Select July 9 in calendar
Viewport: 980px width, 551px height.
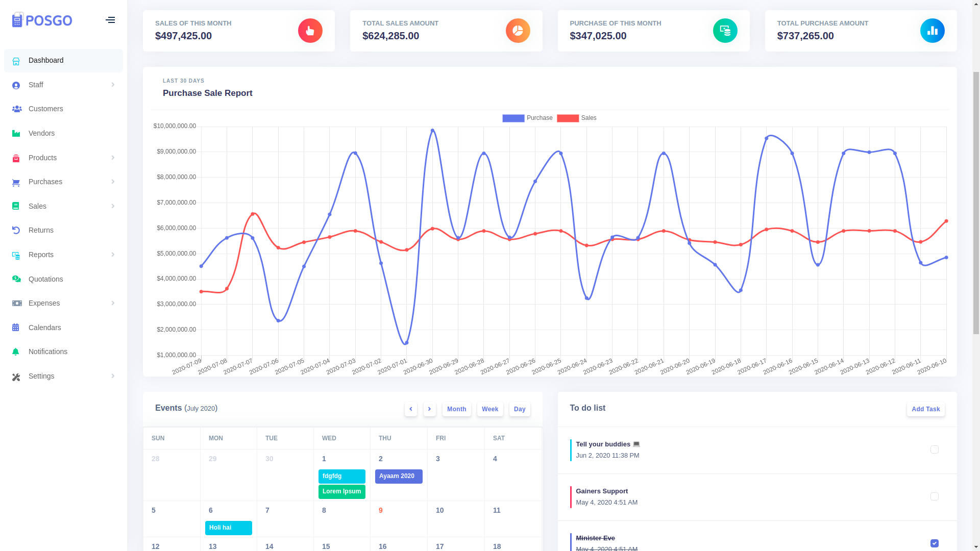click(381, 510)
